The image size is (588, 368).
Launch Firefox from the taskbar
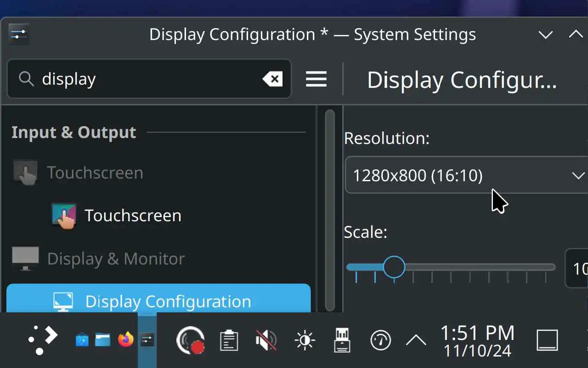coord(125,340)
